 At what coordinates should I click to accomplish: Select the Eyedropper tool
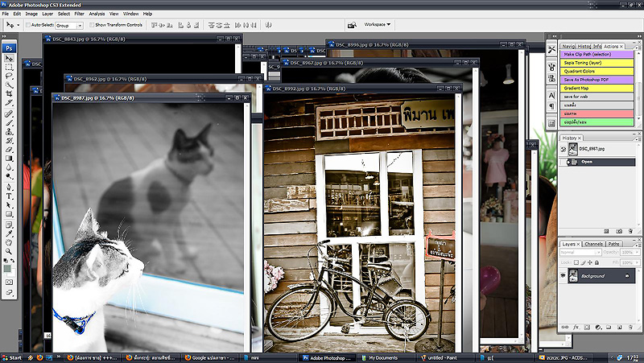tap(9, 234)
